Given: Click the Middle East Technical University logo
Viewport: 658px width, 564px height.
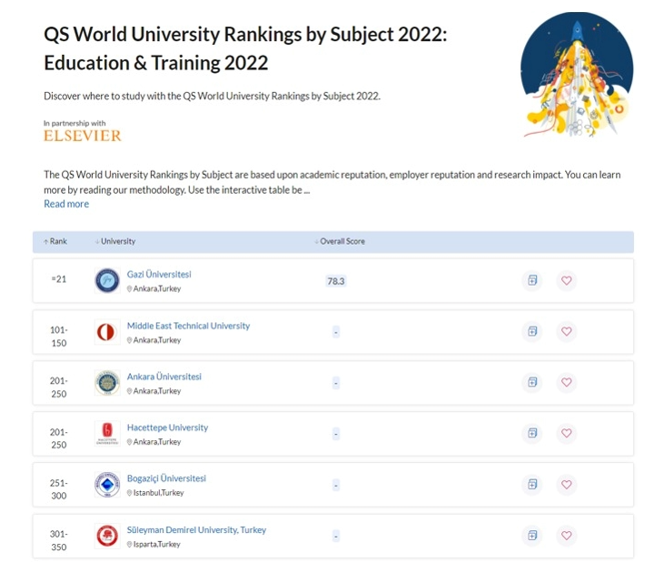Looking at the screenshot, I should click(107, 332).
